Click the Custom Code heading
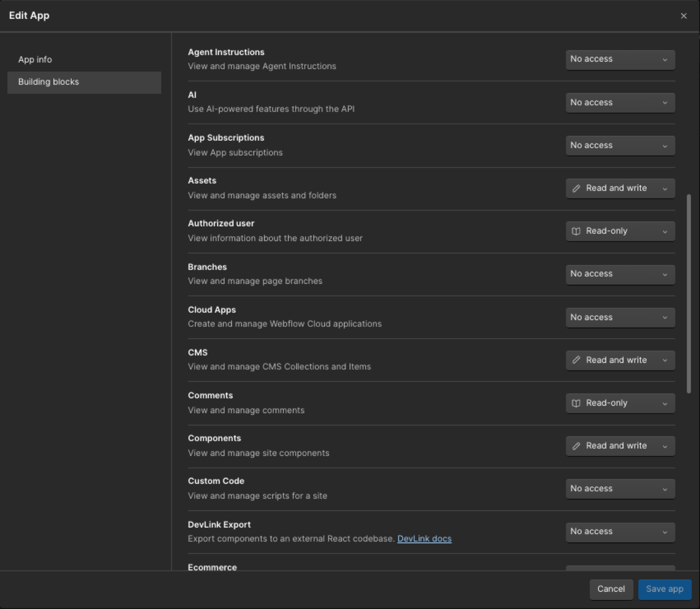Image resolution: width=700 pixels, height=609 pixels. (x=216, y=481)
